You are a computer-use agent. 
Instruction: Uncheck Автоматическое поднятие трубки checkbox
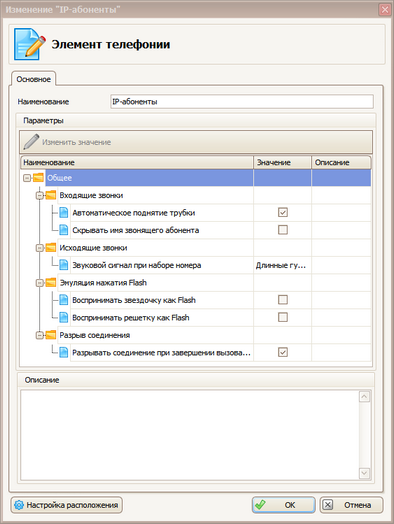283,212
